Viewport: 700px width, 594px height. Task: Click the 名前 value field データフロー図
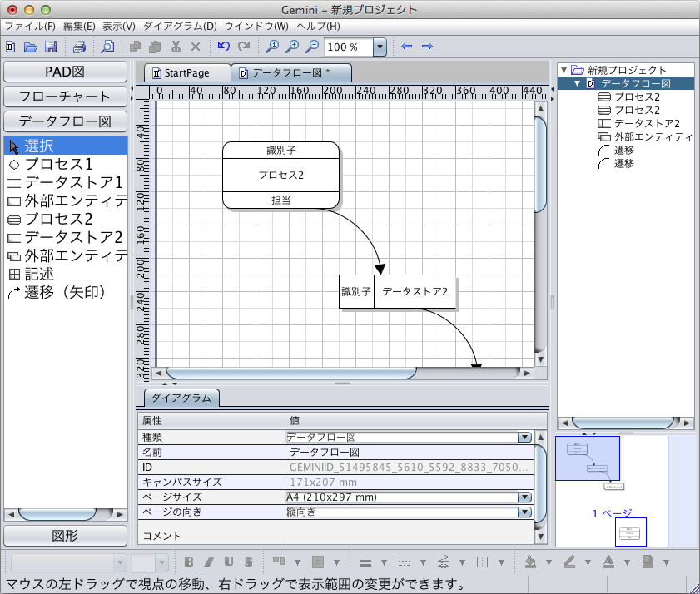tap(410, 452)
